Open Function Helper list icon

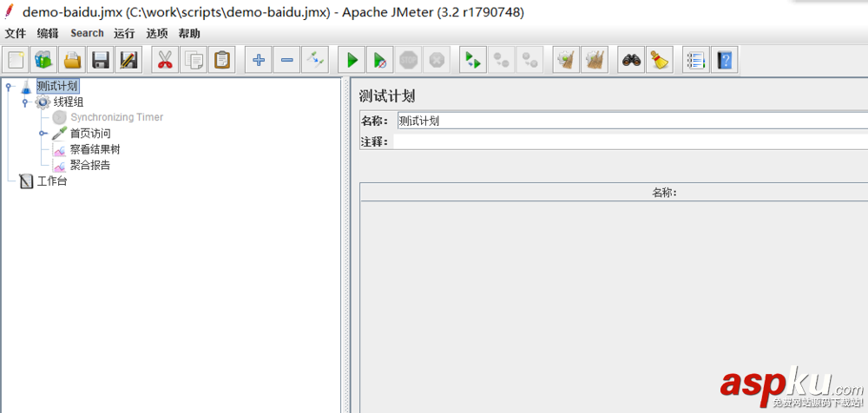click(696, 59)
